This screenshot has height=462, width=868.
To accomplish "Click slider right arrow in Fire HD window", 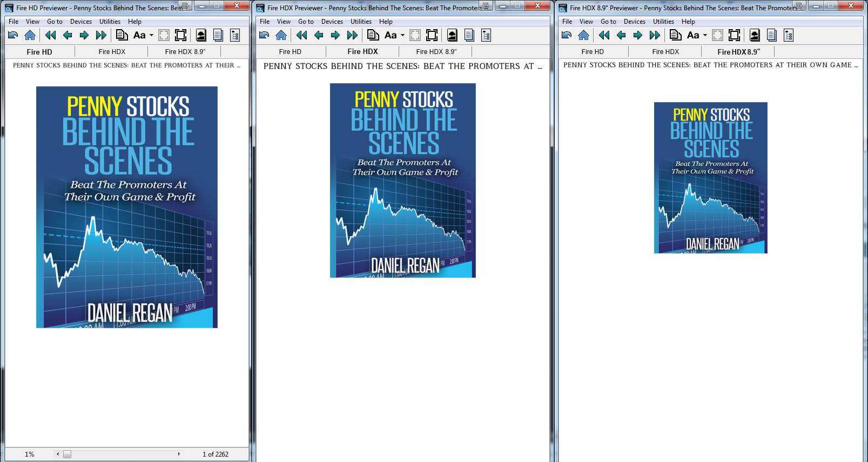I will [x=179, y=454].
